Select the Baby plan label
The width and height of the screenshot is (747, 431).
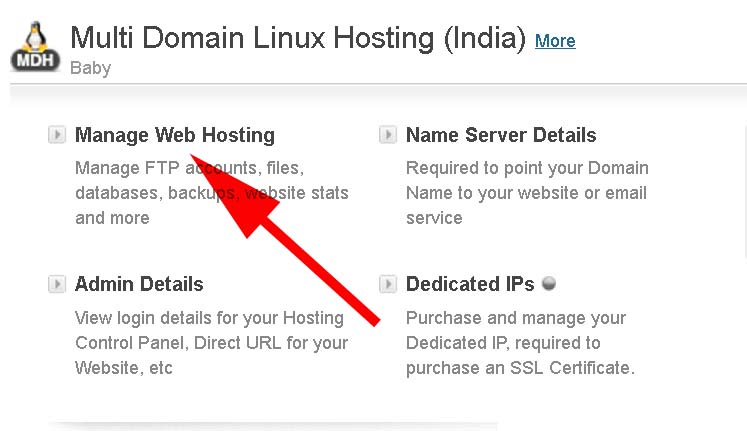coord(90,68)
